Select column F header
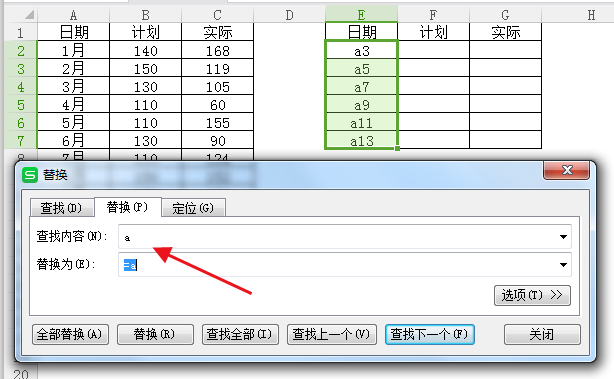Screen dimensions: 614x379 pyautogui.click(x=433, y=15)
